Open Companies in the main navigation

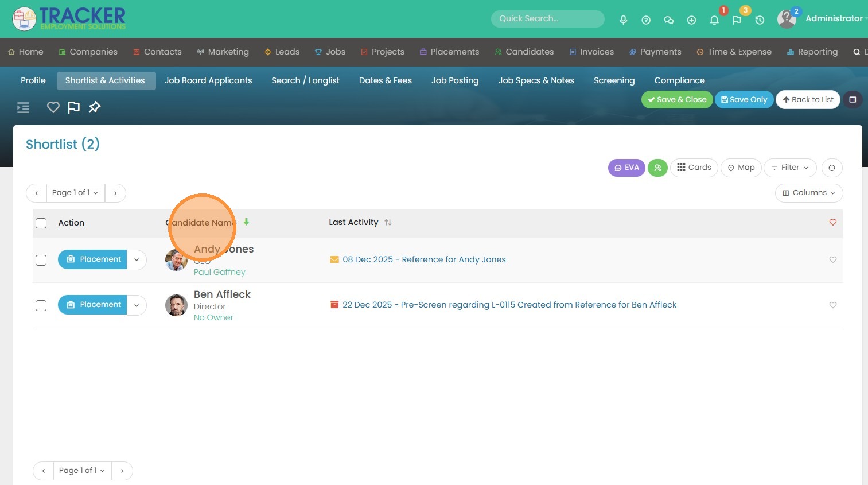pyautogui.click(x=88, y=52)
